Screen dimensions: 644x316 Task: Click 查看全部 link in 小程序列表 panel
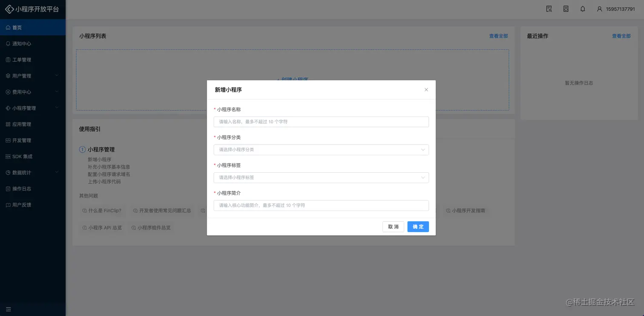coord(498,36)
